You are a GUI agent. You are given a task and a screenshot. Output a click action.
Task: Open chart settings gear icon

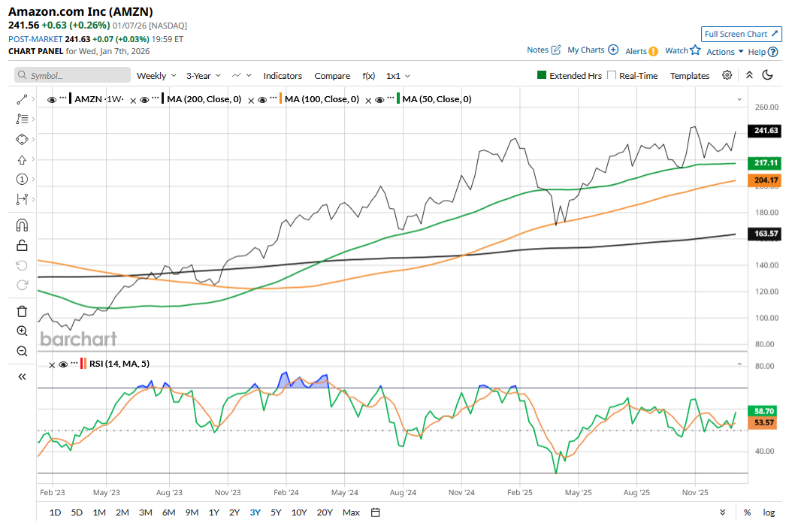pyautogui.click(x=727, y=75)
